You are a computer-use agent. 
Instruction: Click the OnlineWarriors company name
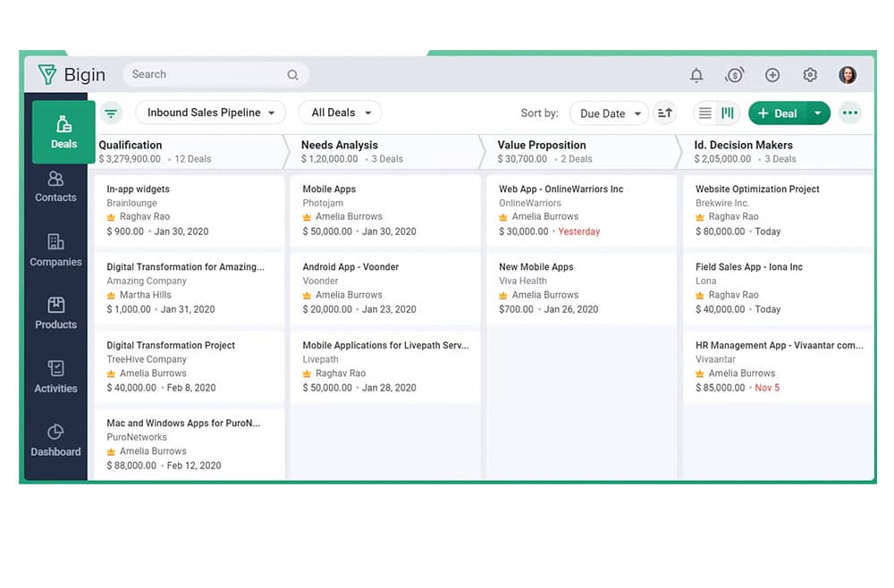(x=529, y=203)
